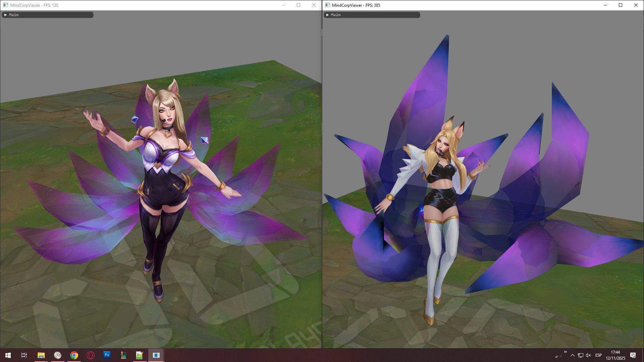
Task: Open the Action Center notifications
Action: tap(633, 355)
